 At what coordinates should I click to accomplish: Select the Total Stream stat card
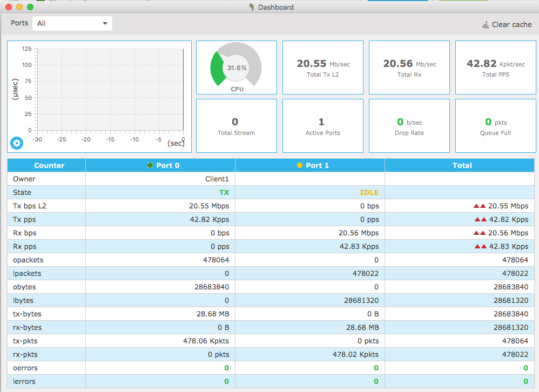[236, 126]
